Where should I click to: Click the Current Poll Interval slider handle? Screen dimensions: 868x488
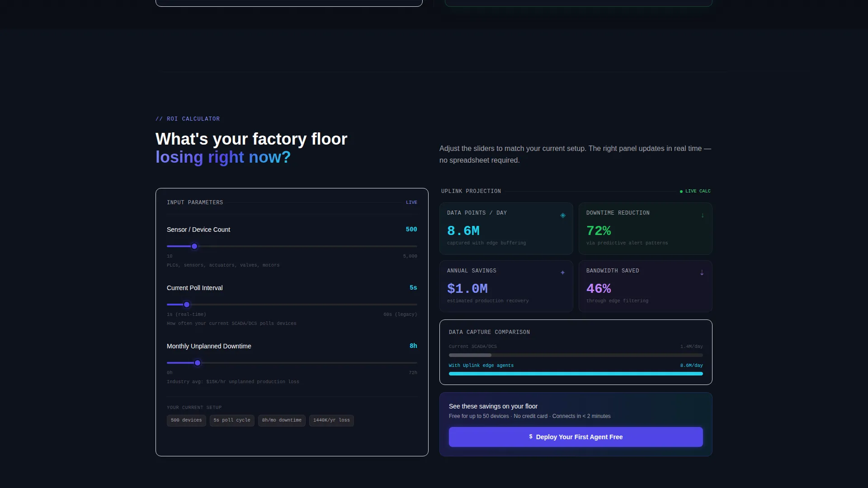(187, 305)
